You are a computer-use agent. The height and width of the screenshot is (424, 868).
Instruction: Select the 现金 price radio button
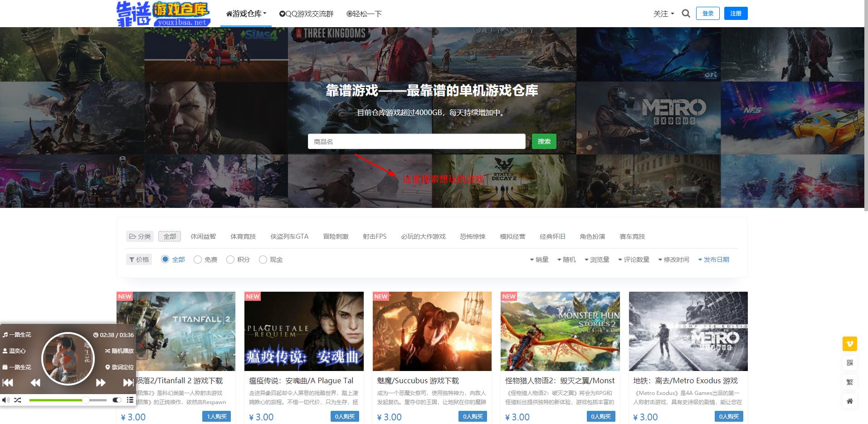click(x=263, y=260)
